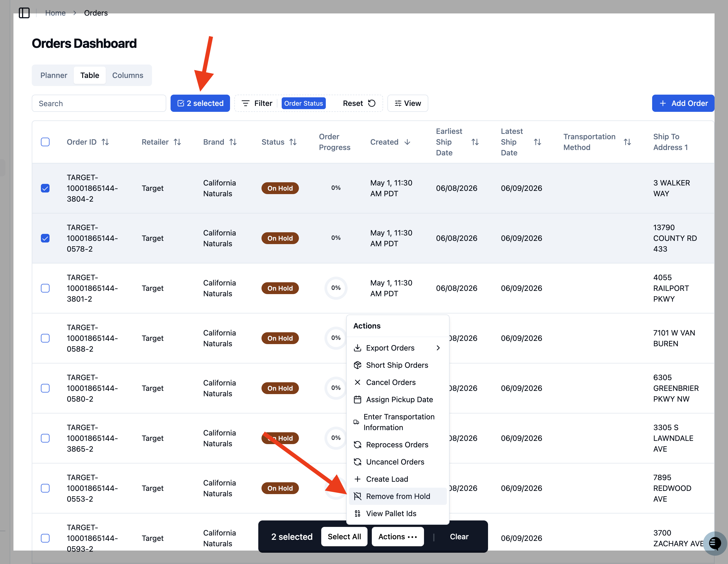The width and height of the screenshot is (728, 564).
Task: Click the checkmark icon in 2 selected
Action: tap(181, 103)
